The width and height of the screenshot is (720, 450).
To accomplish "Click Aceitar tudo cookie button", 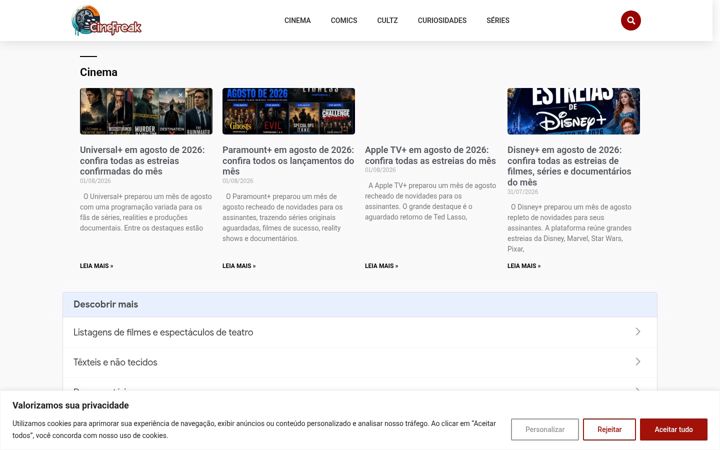I will 674,429.
